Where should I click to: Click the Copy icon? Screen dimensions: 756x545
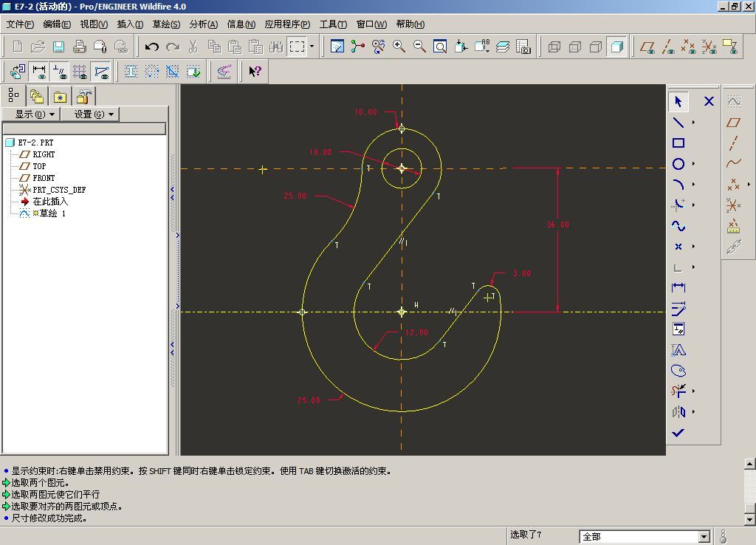pyautogui.click(x=214, y=47)
